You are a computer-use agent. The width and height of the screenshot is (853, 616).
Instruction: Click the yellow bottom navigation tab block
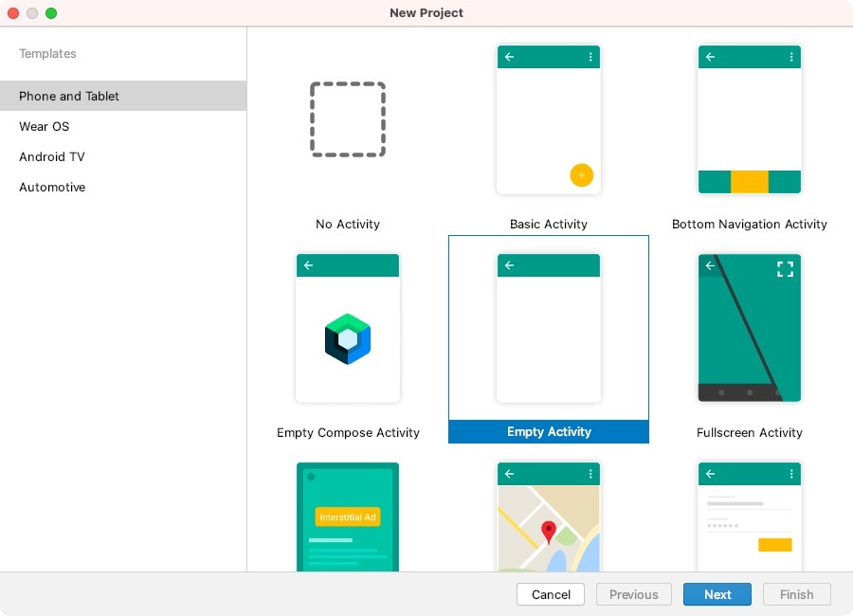pos(749,182)
